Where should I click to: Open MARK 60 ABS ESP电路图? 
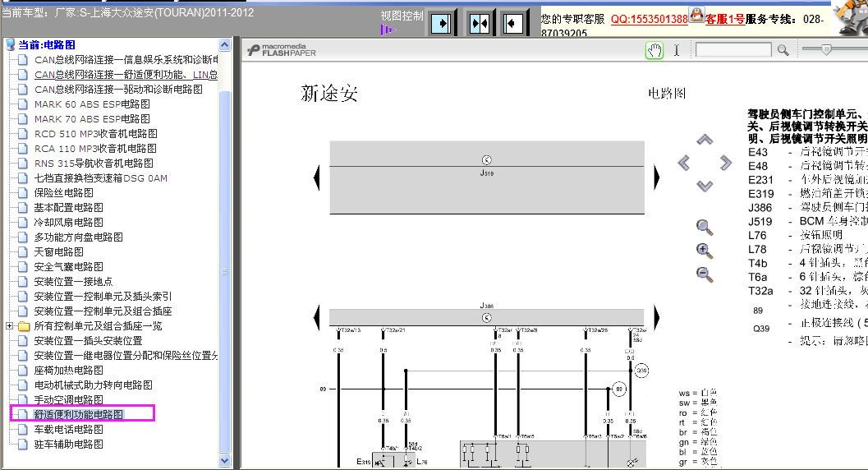(92, 104)
